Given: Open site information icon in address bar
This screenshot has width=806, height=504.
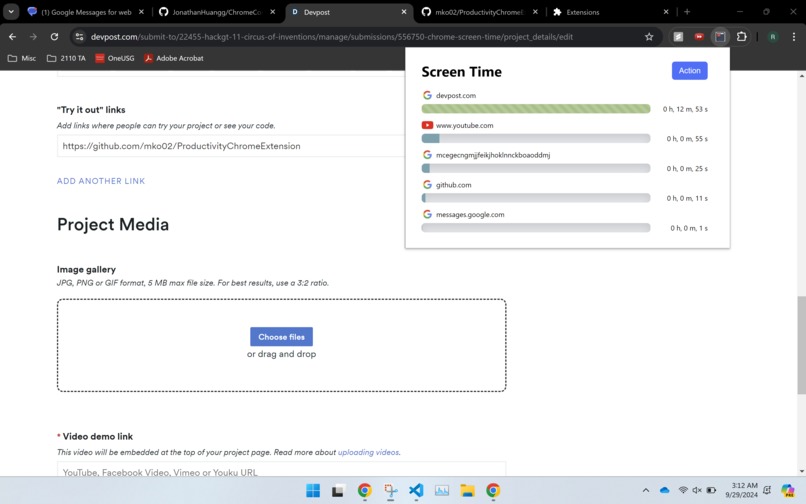Looking at the screenshot, I should click(79, 37).
